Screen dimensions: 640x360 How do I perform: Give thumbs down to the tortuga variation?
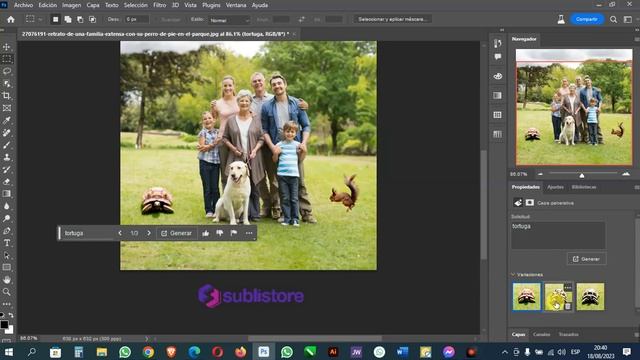pyautogui.click(x=220, y=233)
